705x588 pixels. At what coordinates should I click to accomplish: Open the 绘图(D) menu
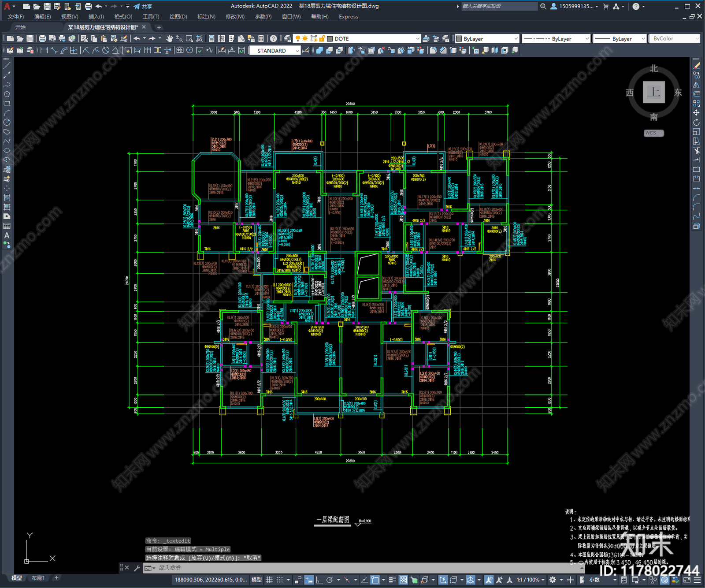pyautogui.click(x=178, y=17)
